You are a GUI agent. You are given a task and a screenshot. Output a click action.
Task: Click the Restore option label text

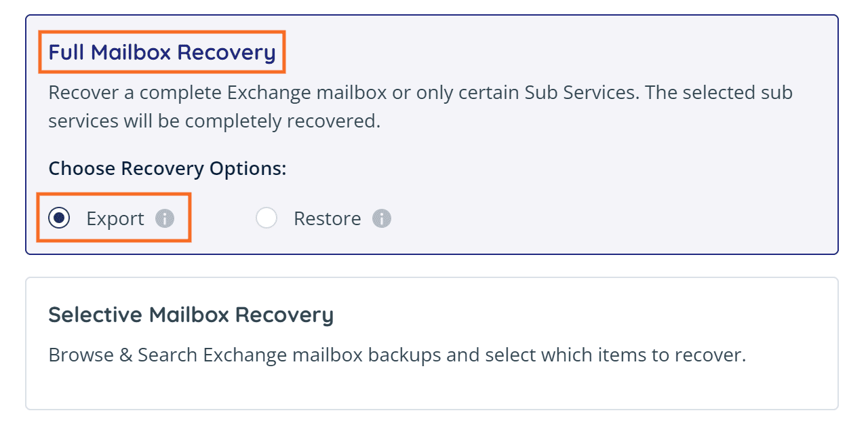[x=327, y=218]
